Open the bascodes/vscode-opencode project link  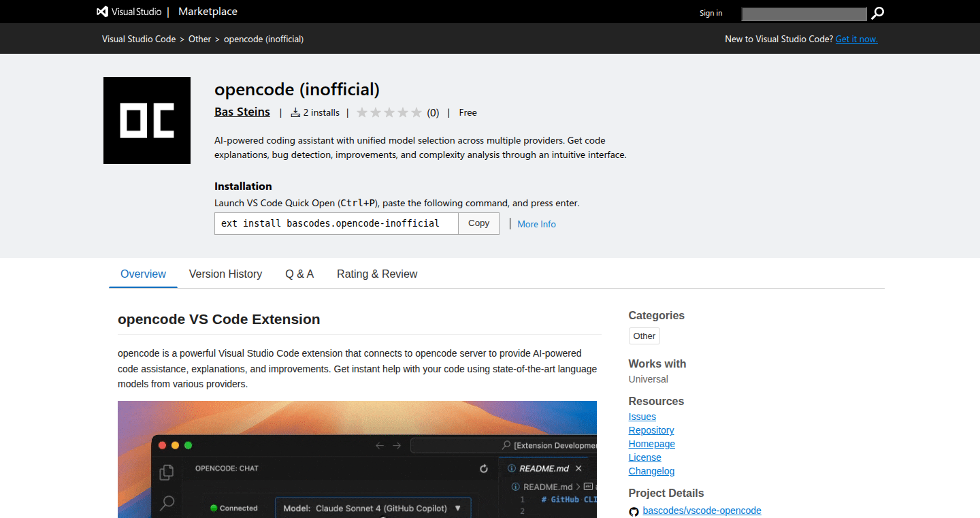point(702,511)
